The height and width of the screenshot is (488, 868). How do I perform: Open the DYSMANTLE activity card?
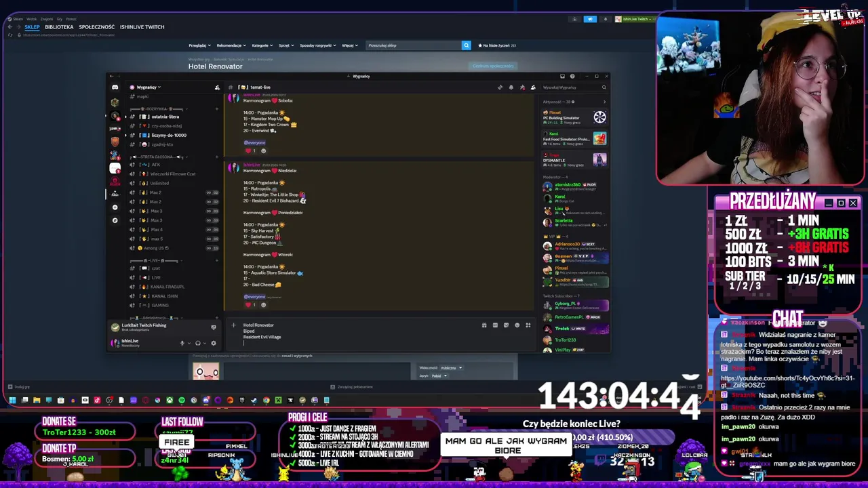tap(574, 159)
